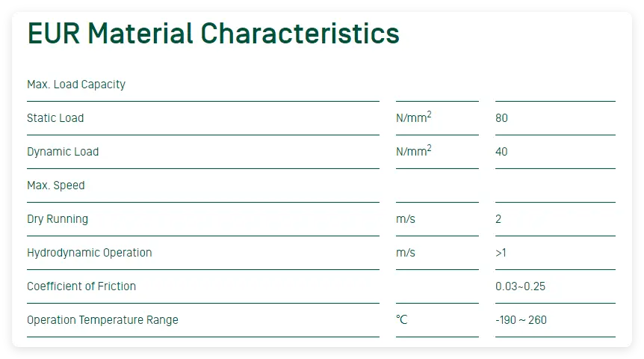Click the friction value 0.03~0.25
The height and width of the screenshot is (359, 644).
[521, 286]
